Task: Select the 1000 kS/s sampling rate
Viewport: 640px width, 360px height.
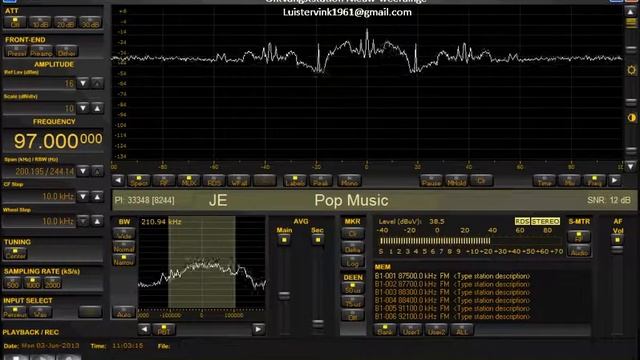Action: tap(33, 283)
